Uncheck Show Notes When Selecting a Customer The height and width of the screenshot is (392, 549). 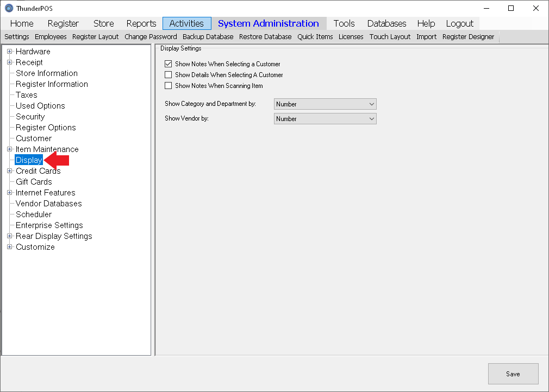pyautogui.click(x=169, y=64)
